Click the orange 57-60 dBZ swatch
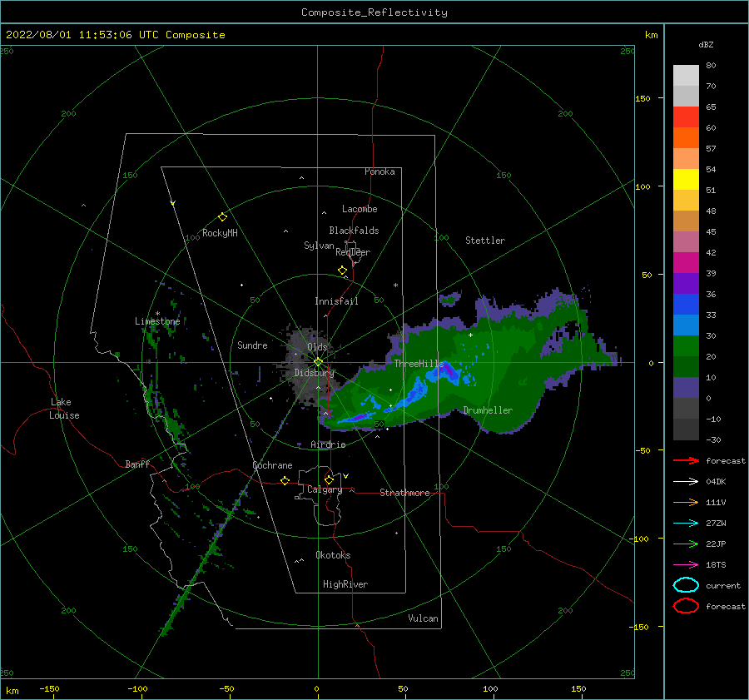This screenshot has height=700, width=749. pos(686,138)
